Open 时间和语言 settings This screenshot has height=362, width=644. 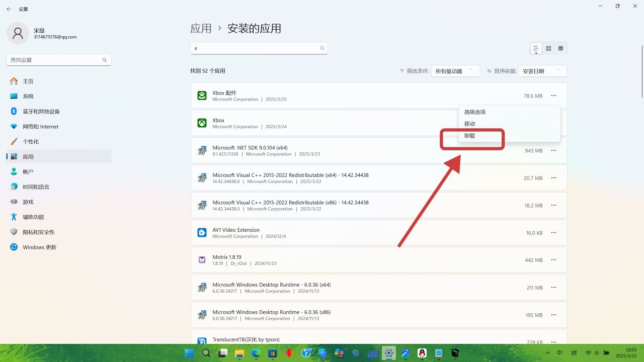[59, 187]
